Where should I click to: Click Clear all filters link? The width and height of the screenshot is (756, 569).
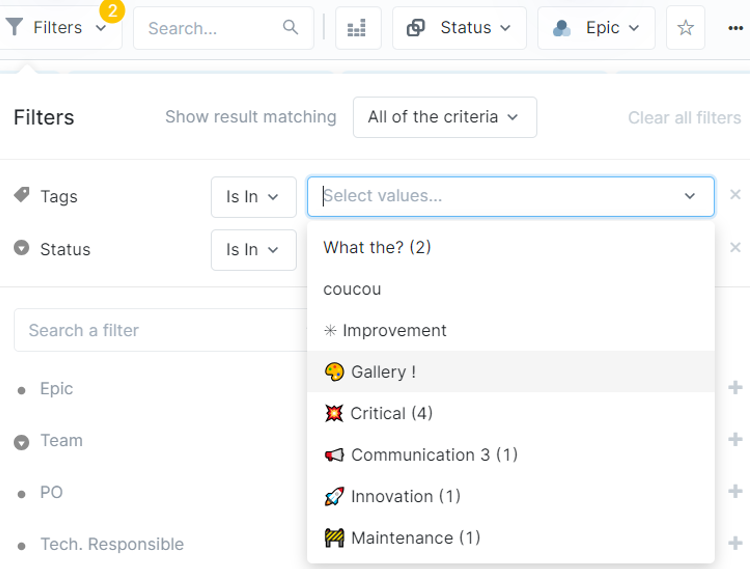[684, 118]
